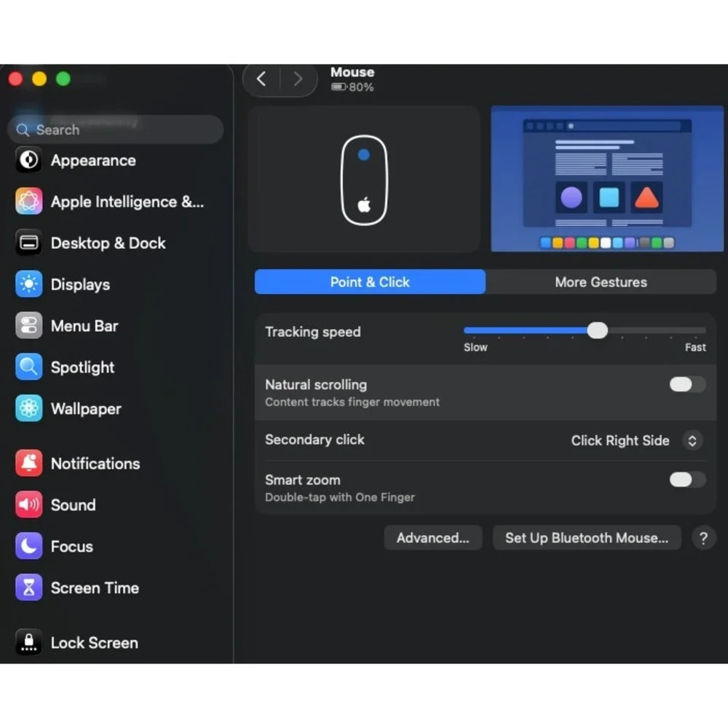Click the Menu Bar icon
The width and height of the screenshot is (728, 728).
29,325
